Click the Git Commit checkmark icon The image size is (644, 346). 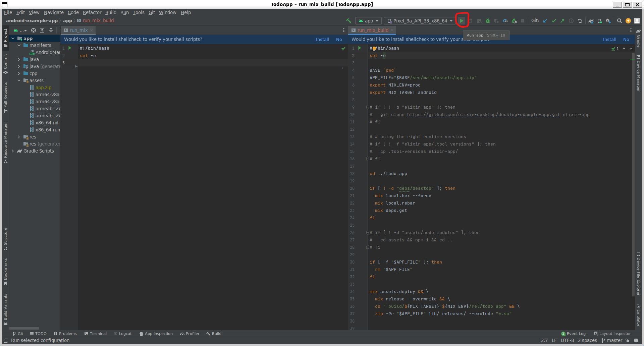point(554,21)
